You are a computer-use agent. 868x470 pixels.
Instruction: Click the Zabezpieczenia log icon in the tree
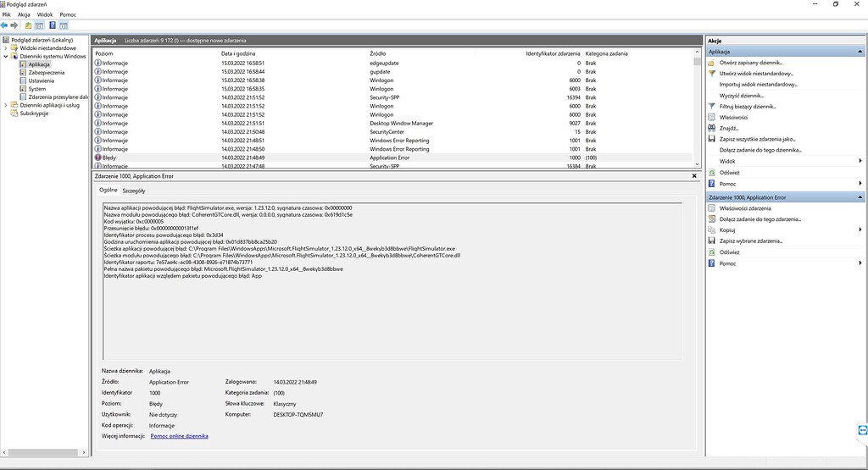click(x=23, y=73)
